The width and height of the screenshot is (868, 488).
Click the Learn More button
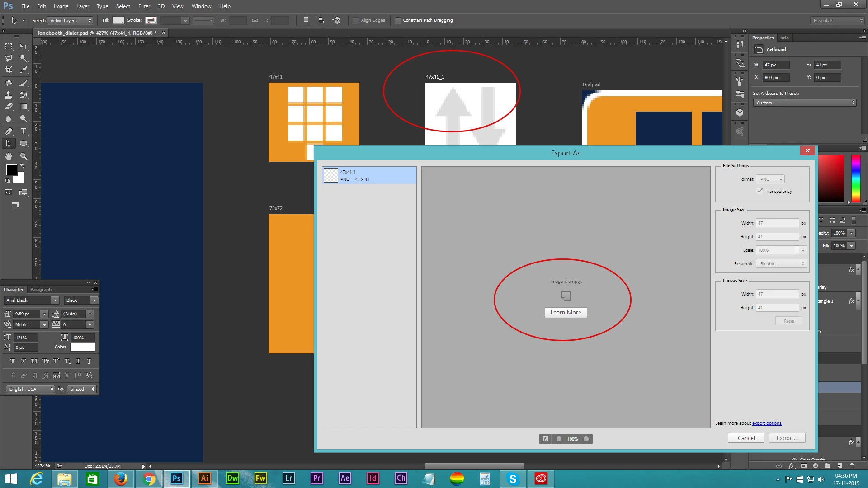[x=566, y=313]
